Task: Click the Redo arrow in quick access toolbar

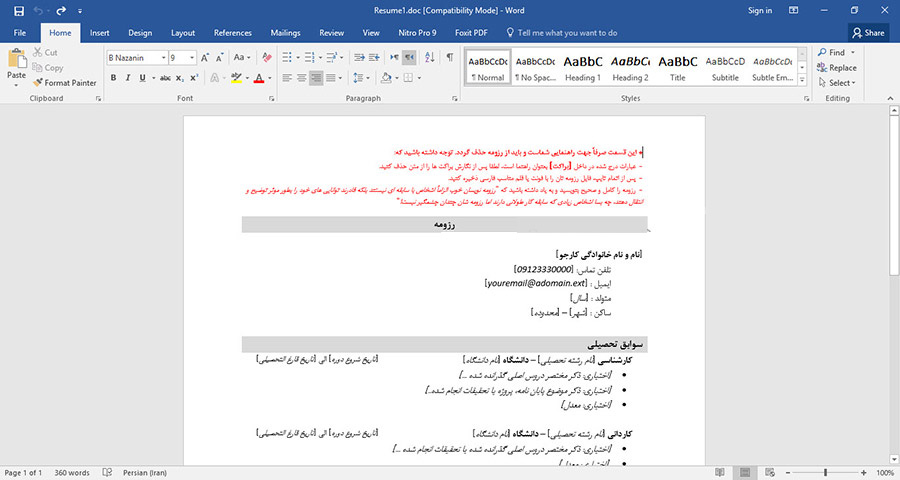Action: tap(61, 11)
